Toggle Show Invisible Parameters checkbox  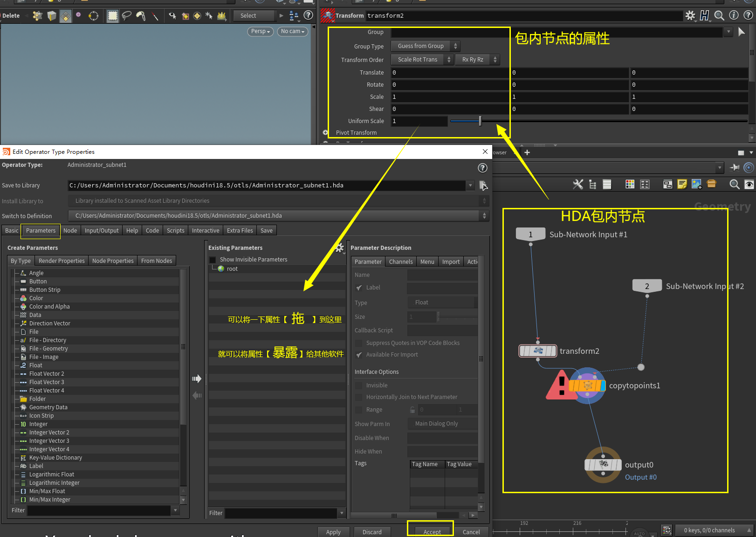[213, 260]
